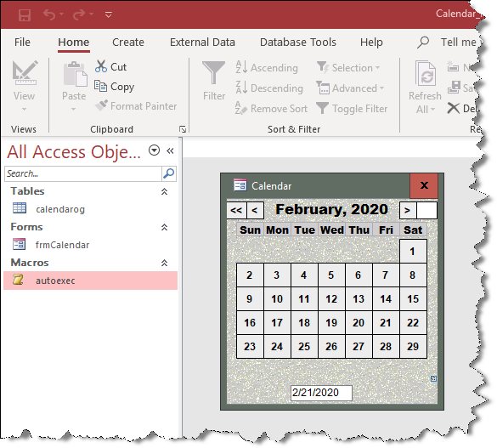
Task: Open the File menu
Action: click(22, 43)
